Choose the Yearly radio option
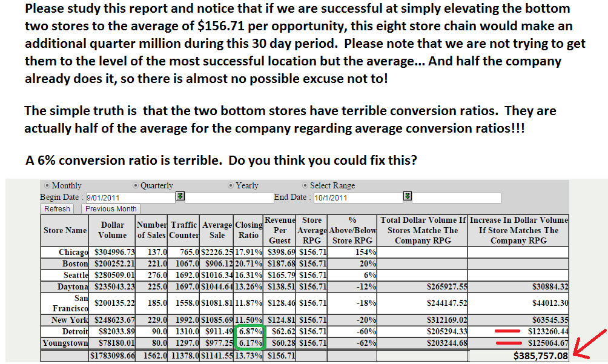The height and width of the screenshot is (364, 608). (231, 186)
